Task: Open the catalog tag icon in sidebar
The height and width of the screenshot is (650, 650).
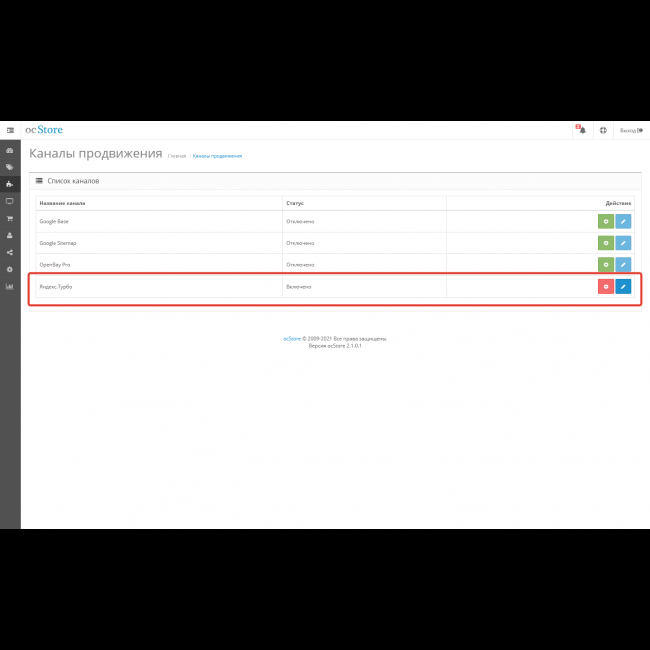Action: click(x=10, y=167)
